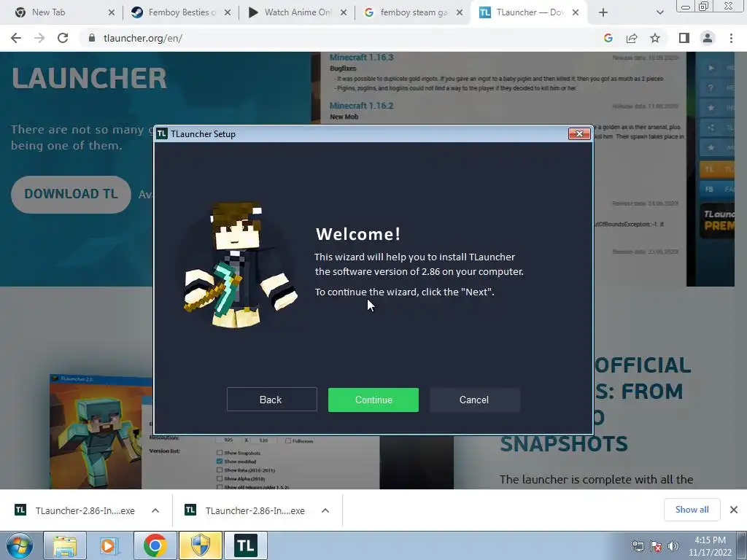
Task: Expand options chevron for second TLauncher download
Action: point(325,510)
